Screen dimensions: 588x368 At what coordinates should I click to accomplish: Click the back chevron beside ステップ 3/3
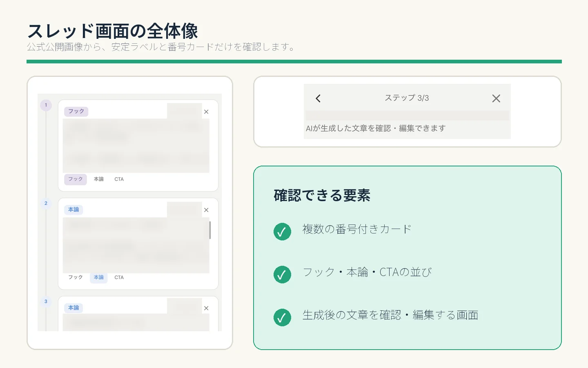pos(318,98)
